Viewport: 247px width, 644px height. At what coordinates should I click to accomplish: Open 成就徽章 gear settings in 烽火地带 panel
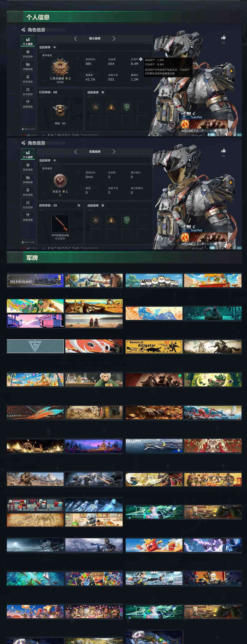103,92
